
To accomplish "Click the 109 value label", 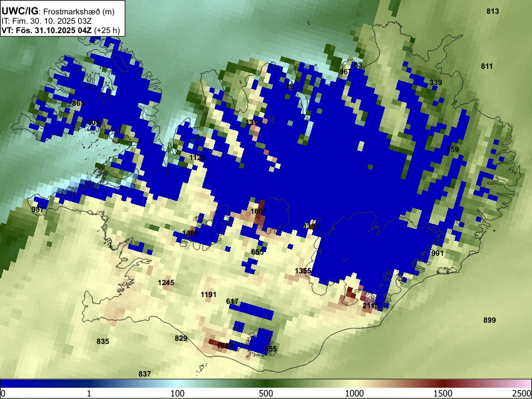I will pos(94,123).
